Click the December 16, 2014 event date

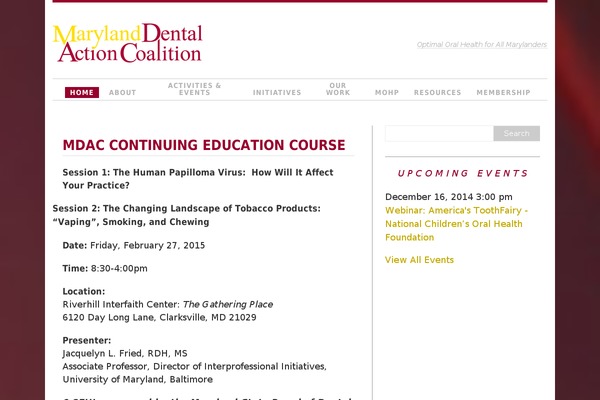point(448,197)
